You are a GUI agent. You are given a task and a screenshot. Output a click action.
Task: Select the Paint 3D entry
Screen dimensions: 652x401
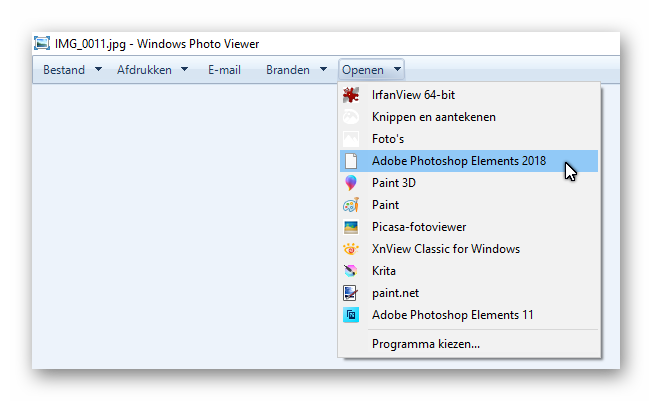[469, 183]
